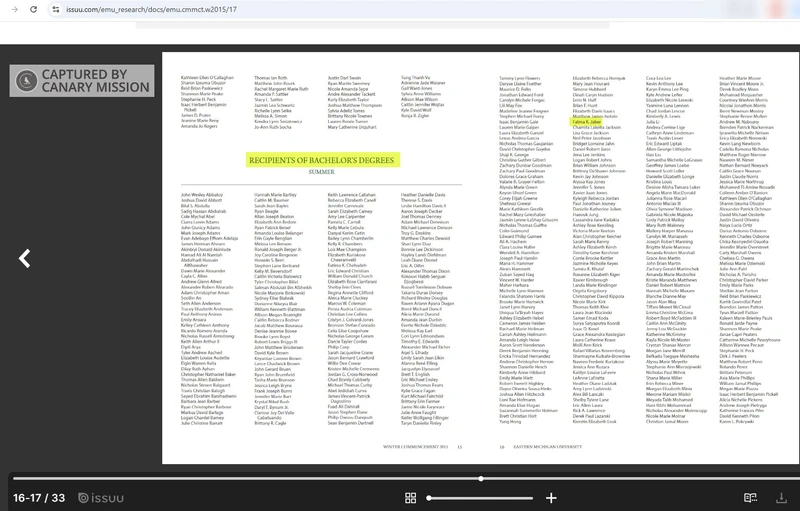Click name Thomas Ian Roth
Viewport: 800px width, 511px height.
270,78
